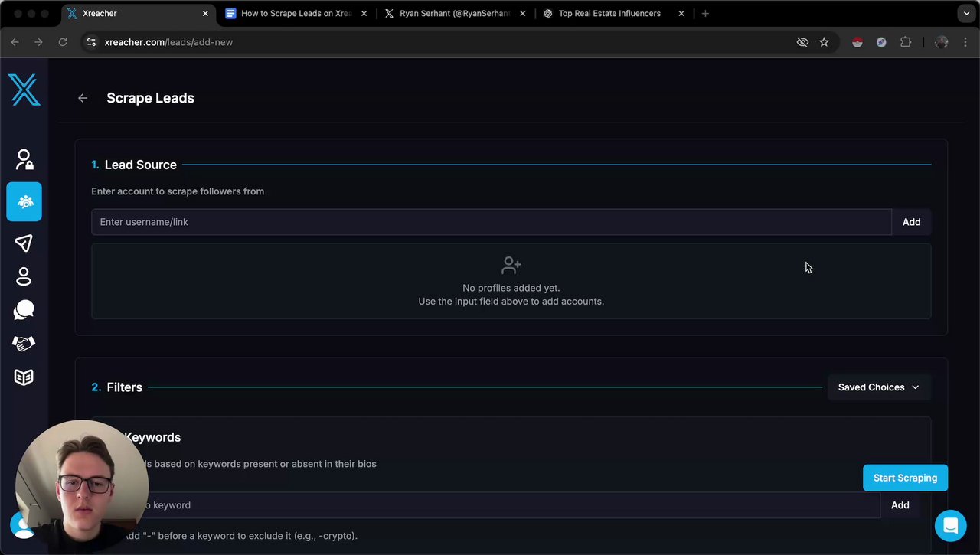Image resolution: width=980 pixels, height=555 pixels.
Task: Open campaigns paper plane sidebar icon
Action: click(24, 243)
